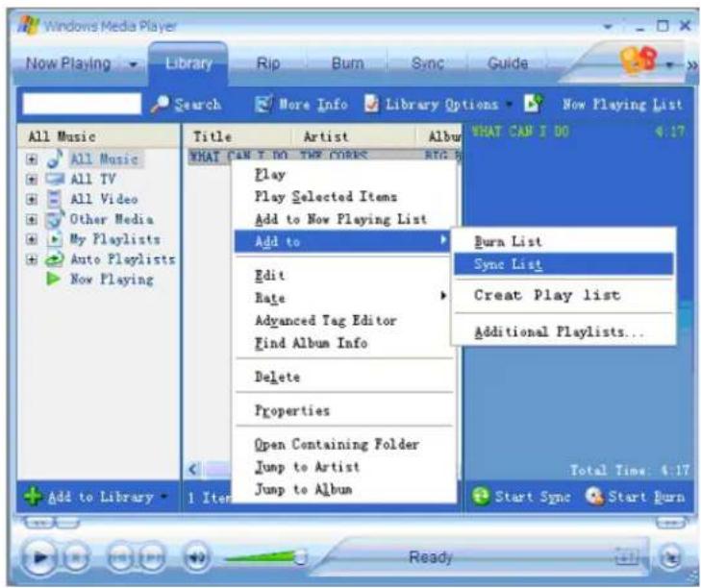
Task: Click the library search input field
Action: pyautogui.click(x=82, y=104)
